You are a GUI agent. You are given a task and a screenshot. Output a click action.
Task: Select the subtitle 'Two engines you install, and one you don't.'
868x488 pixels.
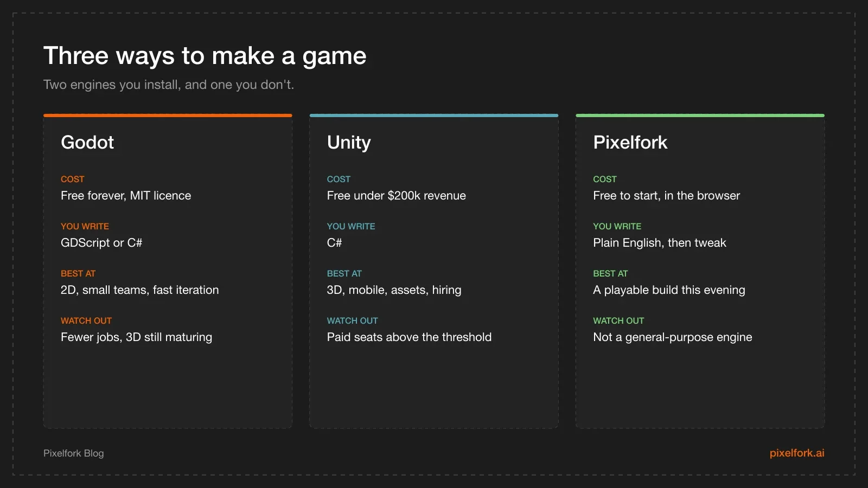tap(169, 85)
